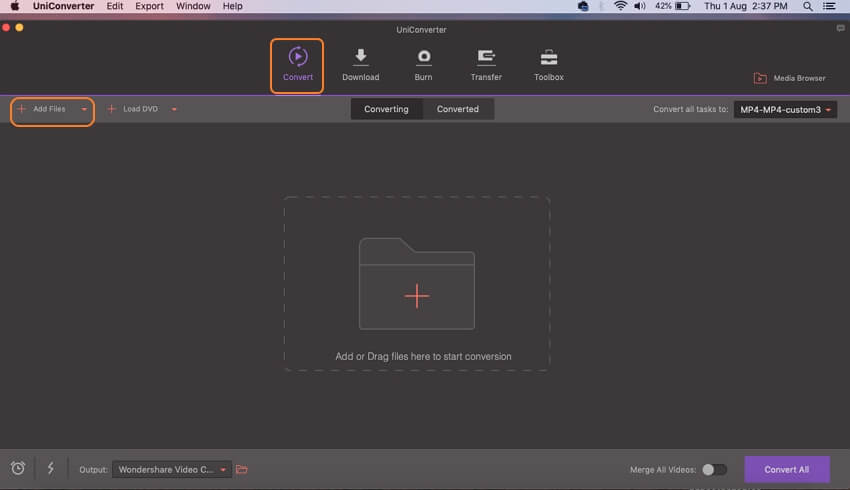850x490 pixels.
Task: Click the Load DVD button
Action: coord(133,109)
